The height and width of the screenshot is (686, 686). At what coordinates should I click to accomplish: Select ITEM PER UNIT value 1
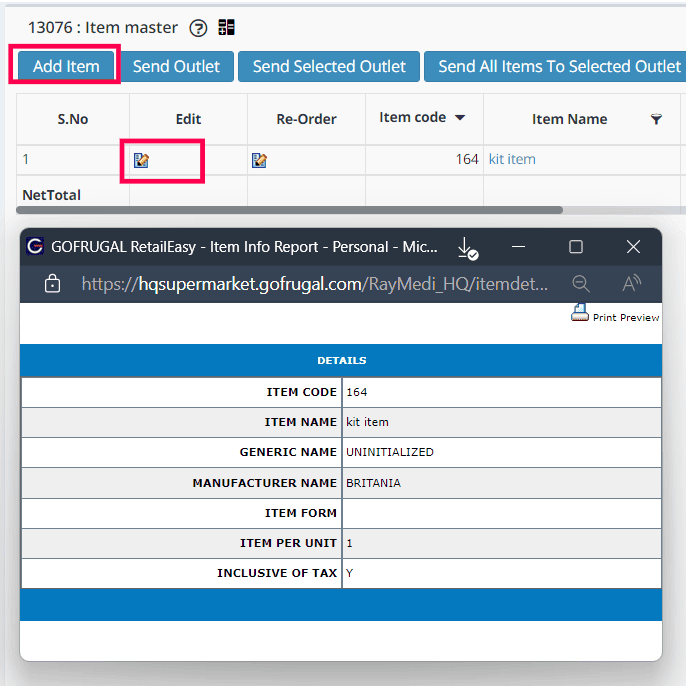coord(349,543)
